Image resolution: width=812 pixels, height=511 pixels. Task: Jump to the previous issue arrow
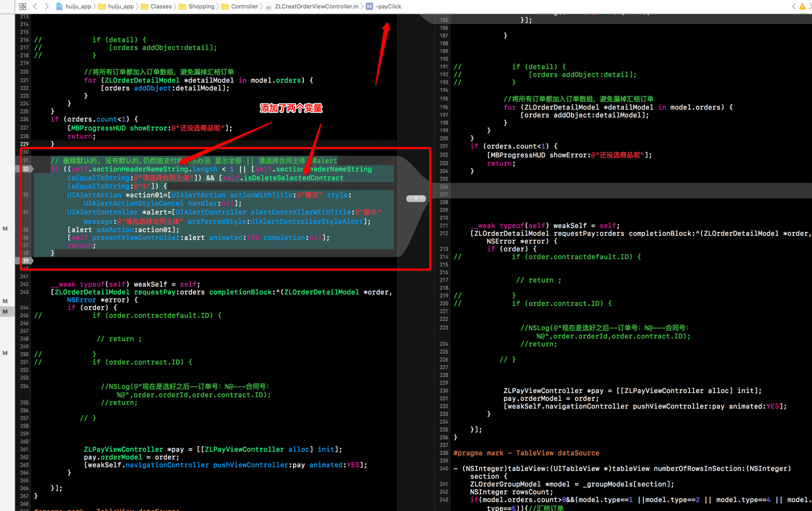click(794, 6)
